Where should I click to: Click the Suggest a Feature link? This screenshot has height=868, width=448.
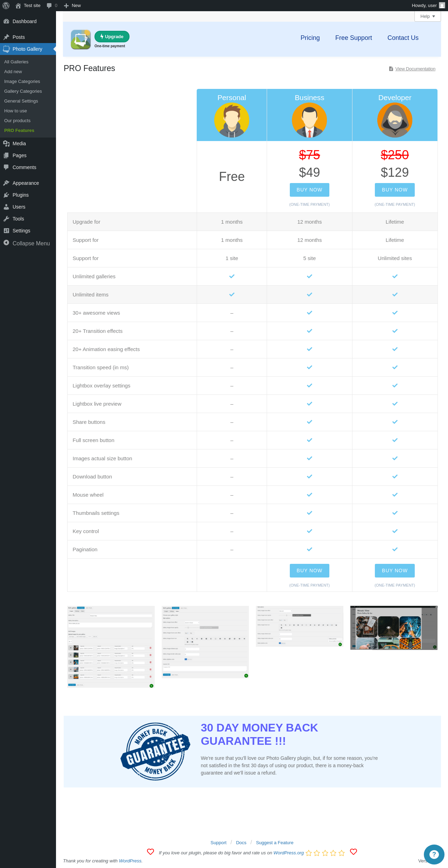[275, 842]
